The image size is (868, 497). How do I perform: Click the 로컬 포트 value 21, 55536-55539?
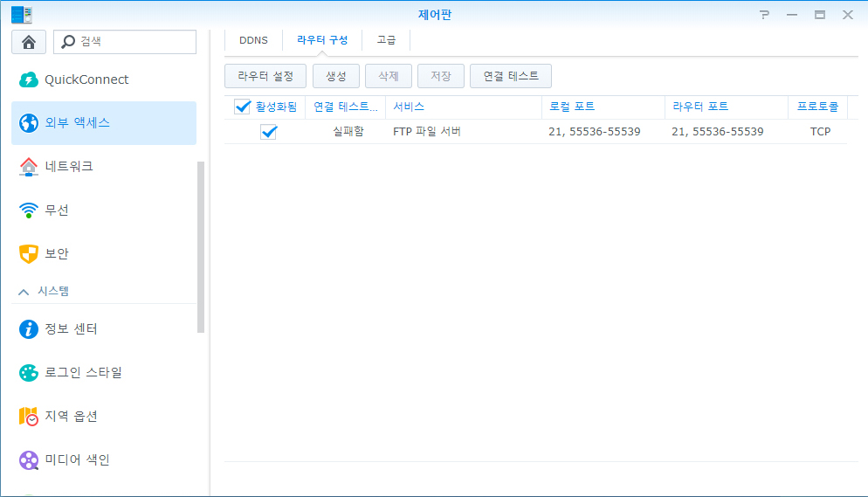click(x=595, y=132)
